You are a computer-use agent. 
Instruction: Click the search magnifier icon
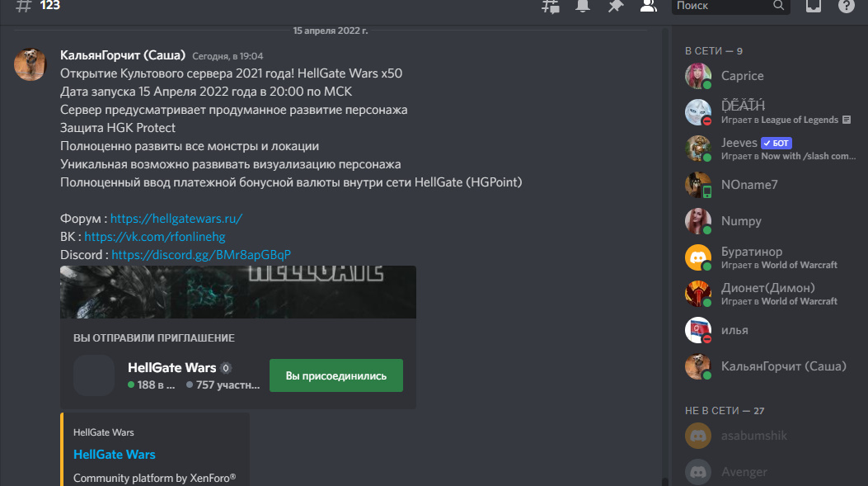click(778, 5)
